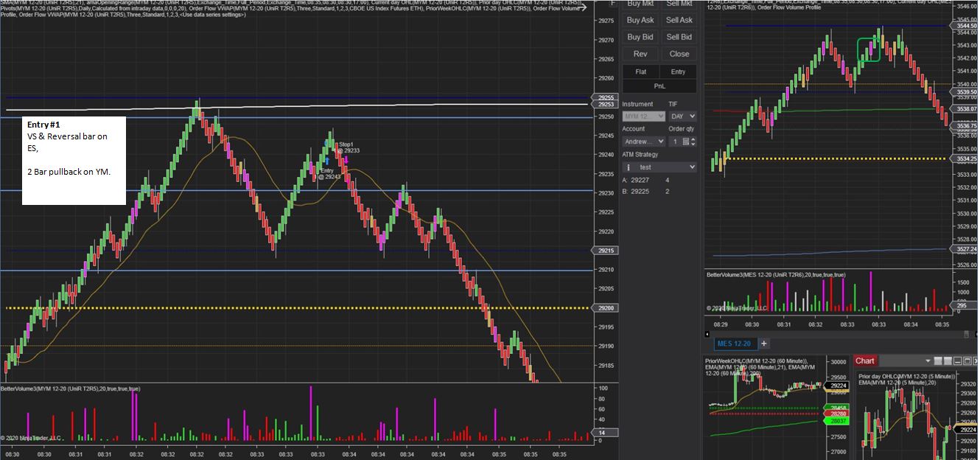Click Chart window title label
980x460 pixels.
(865, 360)
